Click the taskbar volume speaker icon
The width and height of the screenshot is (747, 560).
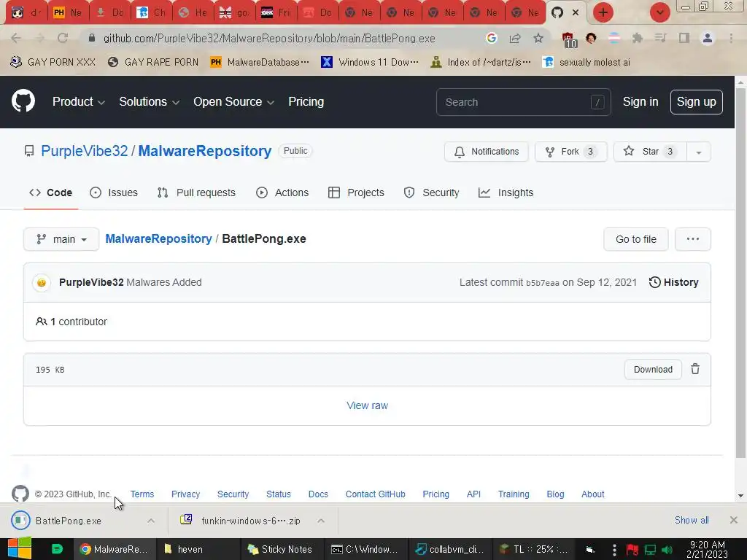tap(667, 550)
